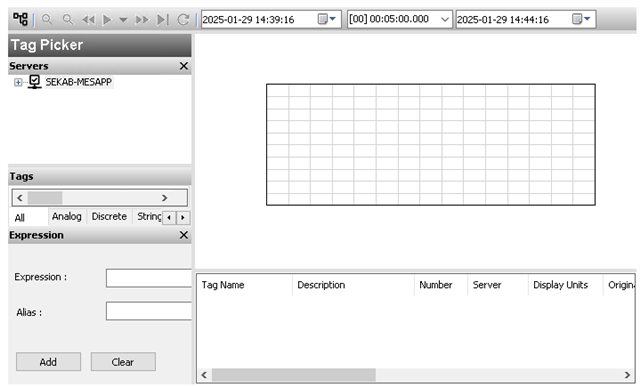
Task: Click the skip-to-end icon
Action: tap(163, 19)
